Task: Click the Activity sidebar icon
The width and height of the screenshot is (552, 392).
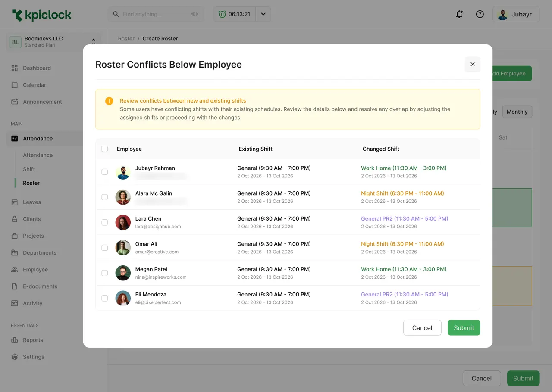Action: 15,303
